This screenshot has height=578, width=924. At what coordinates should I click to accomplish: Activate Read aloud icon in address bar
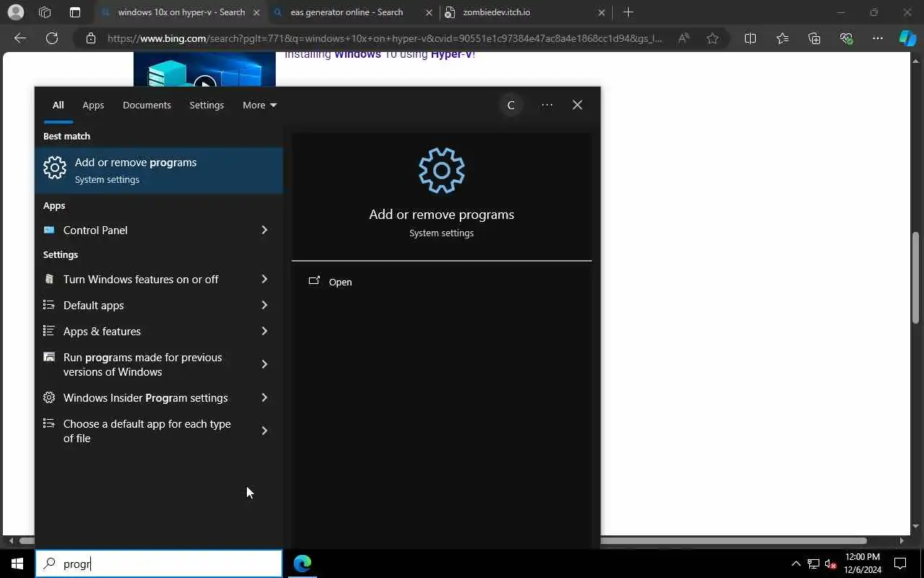click(684, 38)
